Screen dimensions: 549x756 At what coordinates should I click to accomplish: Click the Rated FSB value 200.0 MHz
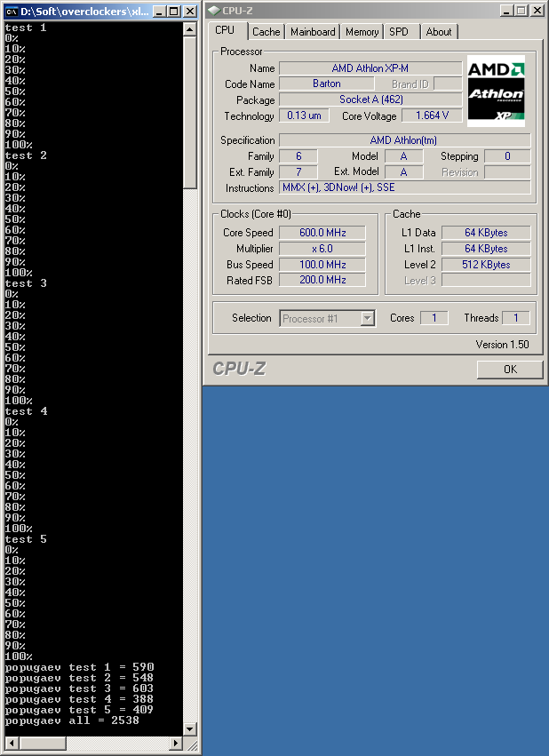click(322, 280)
